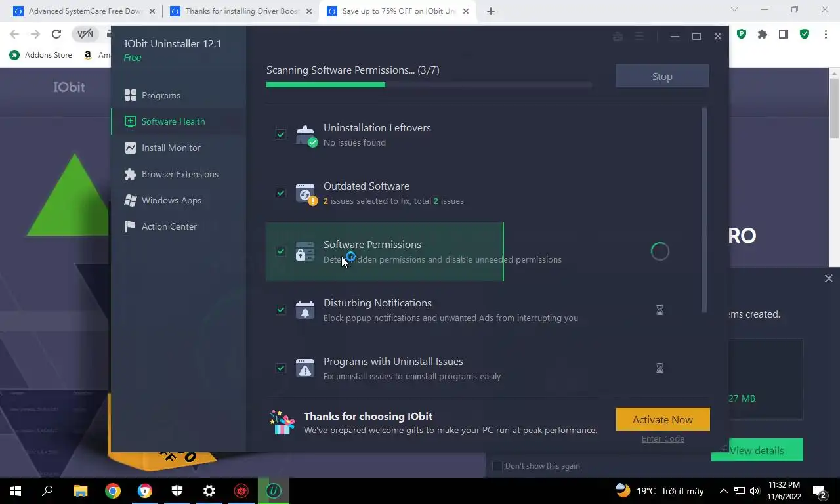This screenshot has width=840, height=504.
Task: Select Software Health in the sidebar
Action: click(178, 121)
